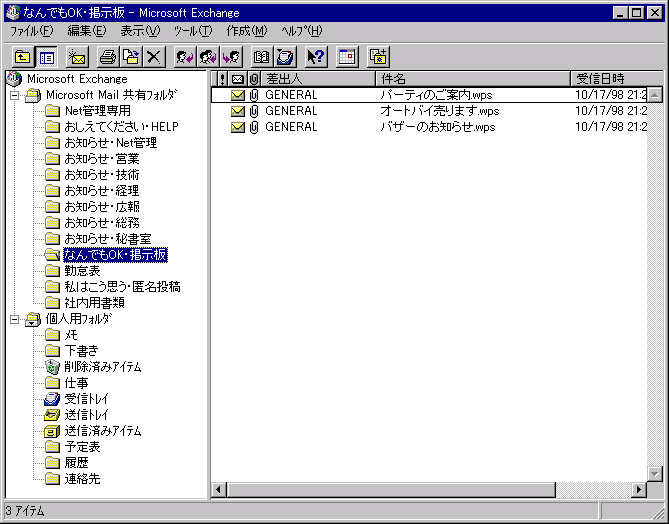Sort messages by the 差出人 column header

(316, 78)
